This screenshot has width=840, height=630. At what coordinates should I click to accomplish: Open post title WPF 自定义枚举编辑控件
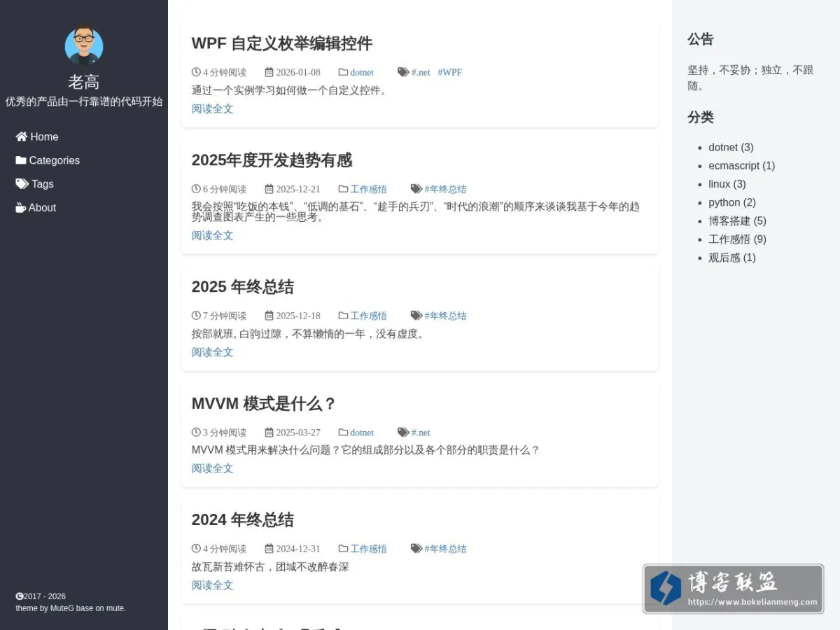281,43
